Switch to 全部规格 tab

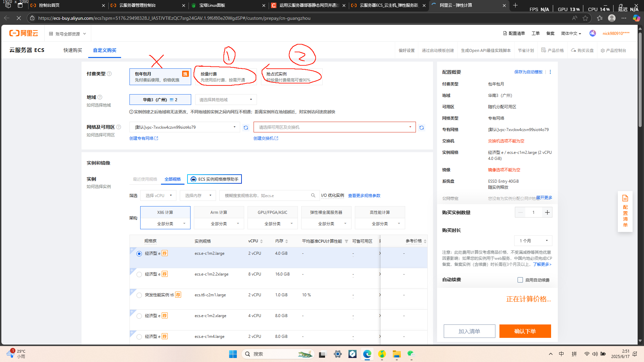[172, 179]
